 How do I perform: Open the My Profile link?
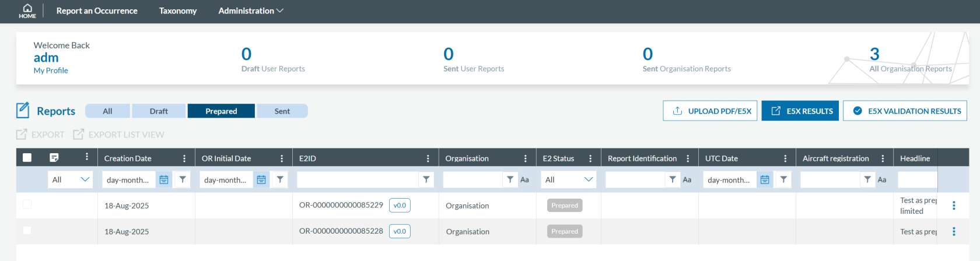click(x=51, y=70)
